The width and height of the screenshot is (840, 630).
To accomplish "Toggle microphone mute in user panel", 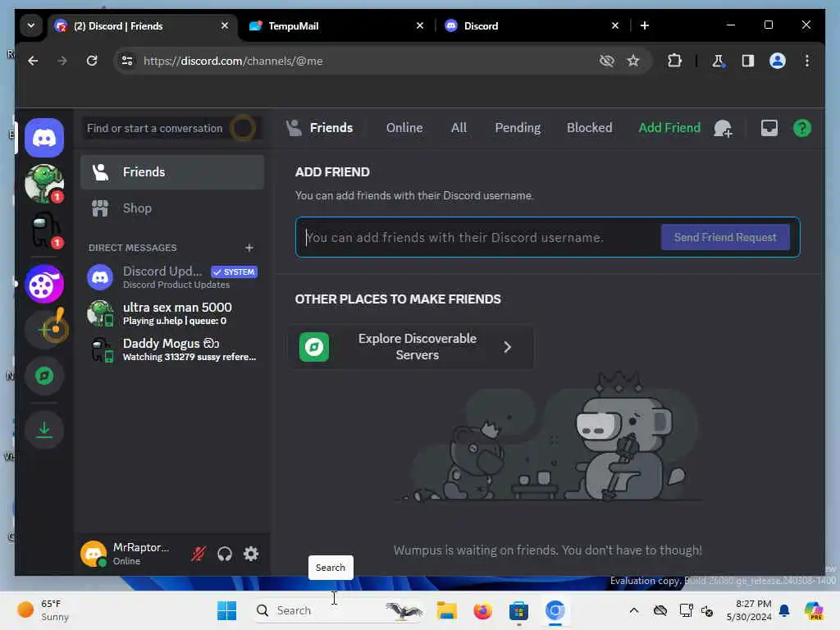I will 199,554.
